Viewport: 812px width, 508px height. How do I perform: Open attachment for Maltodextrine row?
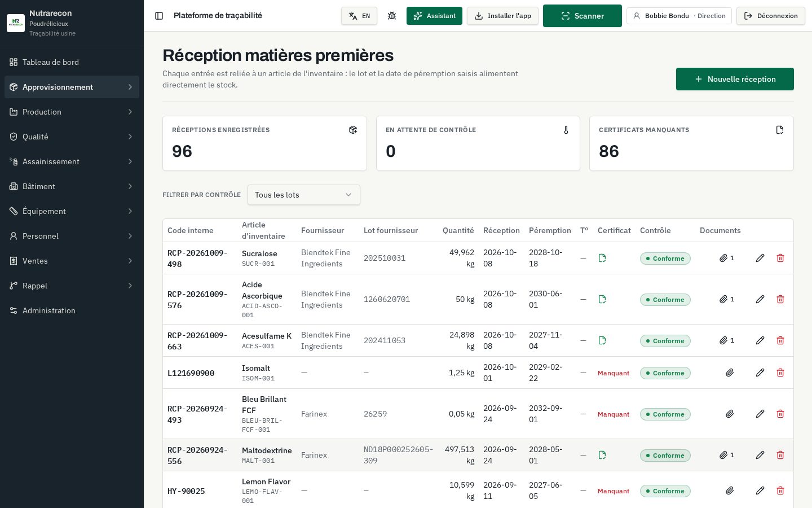[727, 455]
